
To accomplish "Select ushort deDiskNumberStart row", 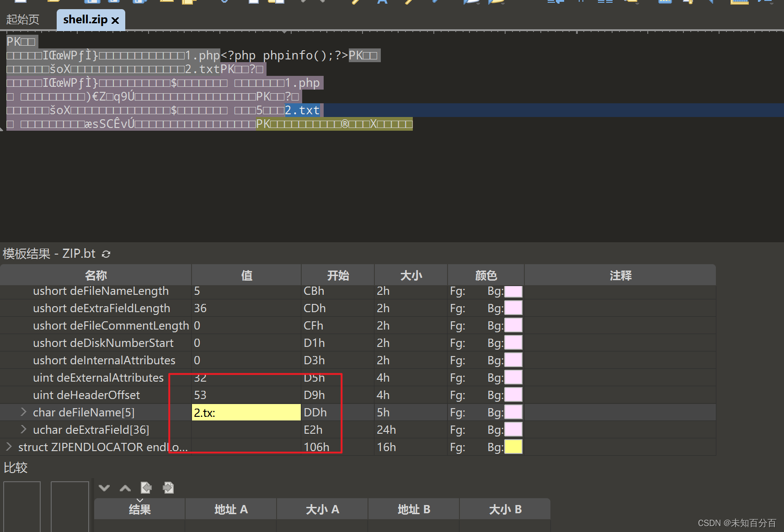I will pos(358,343).
